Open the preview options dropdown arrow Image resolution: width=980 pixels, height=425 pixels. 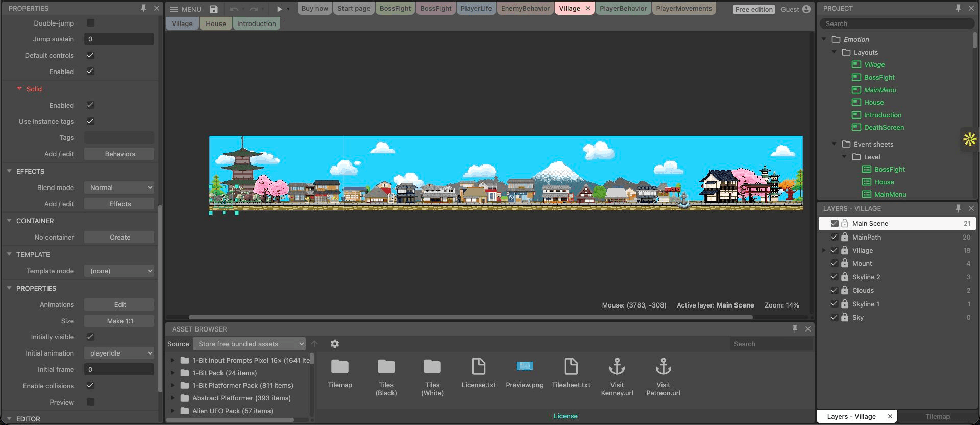(288, 9)
